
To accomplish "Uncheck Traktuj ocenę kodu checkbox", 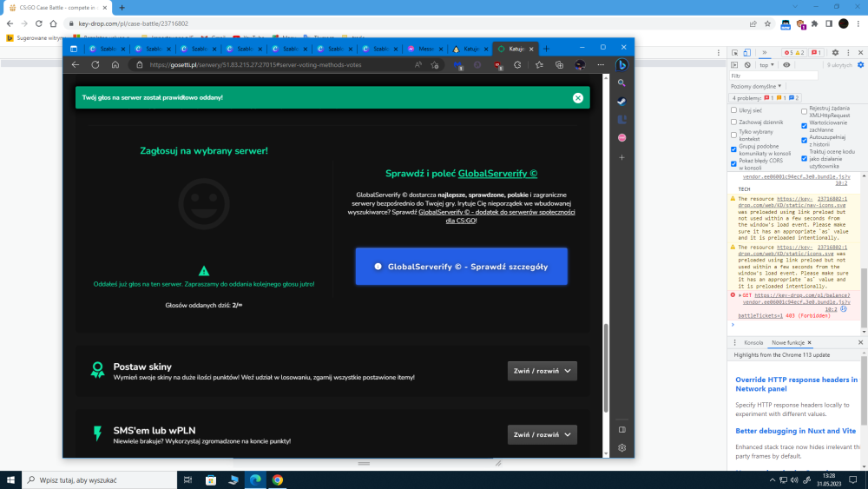I will 804,158.
